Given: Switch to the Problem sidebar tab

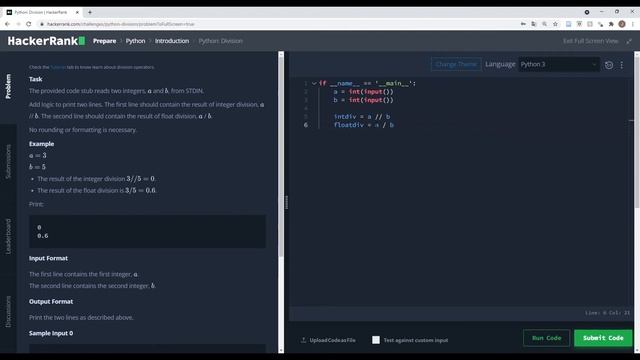Looking at the screenshot, I should [8, 86].
